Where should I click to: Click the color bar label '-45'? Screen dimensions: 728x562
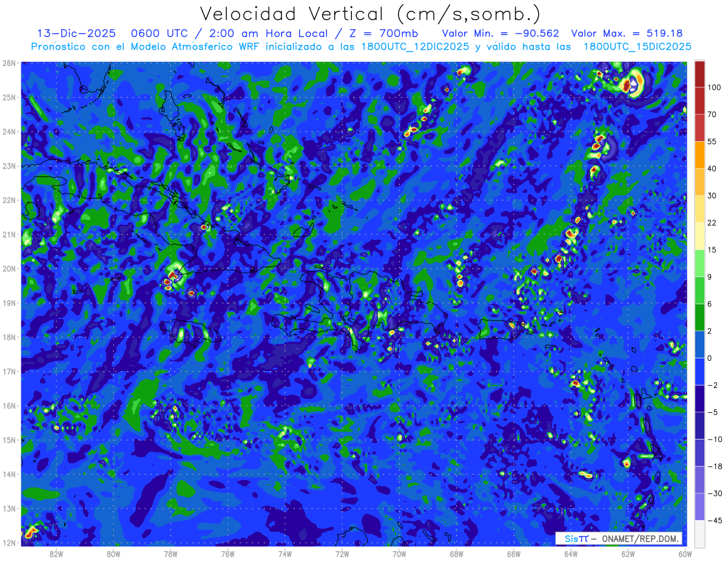714,520
